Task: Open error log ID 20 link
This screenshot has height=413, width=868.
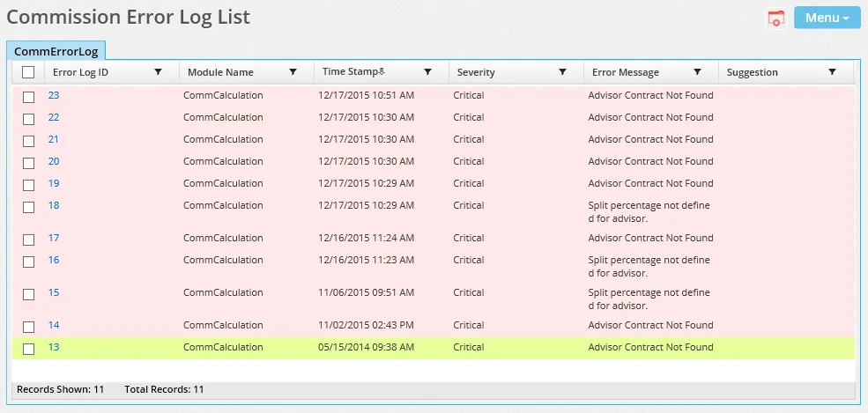Action: (54, 161)
